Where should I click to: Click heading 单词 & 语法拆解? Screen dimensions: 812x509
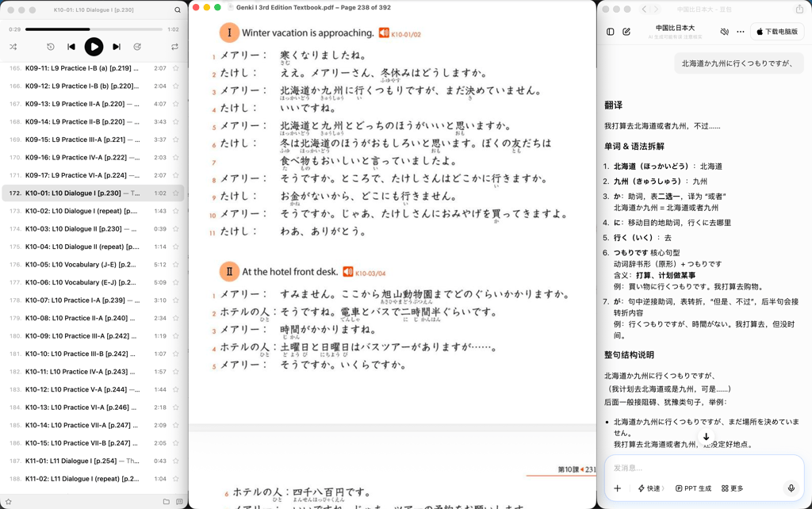634,147
